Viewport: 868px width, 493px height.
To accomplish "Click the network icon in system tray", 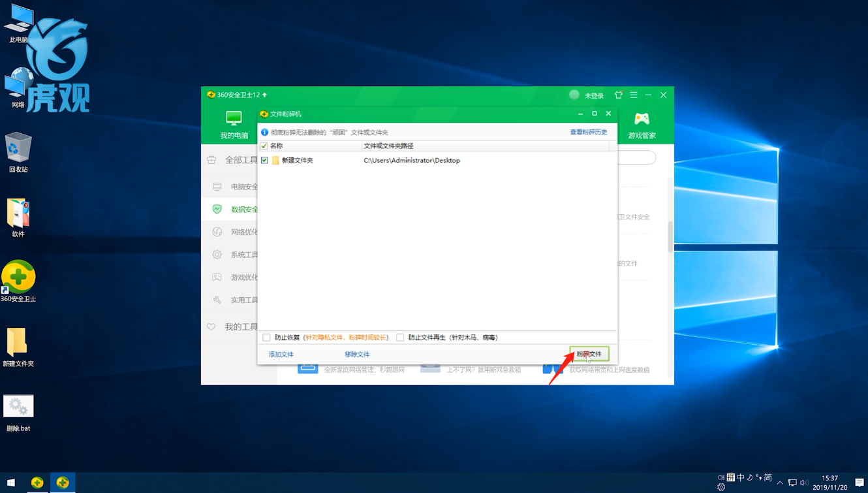I will (792, 483).
